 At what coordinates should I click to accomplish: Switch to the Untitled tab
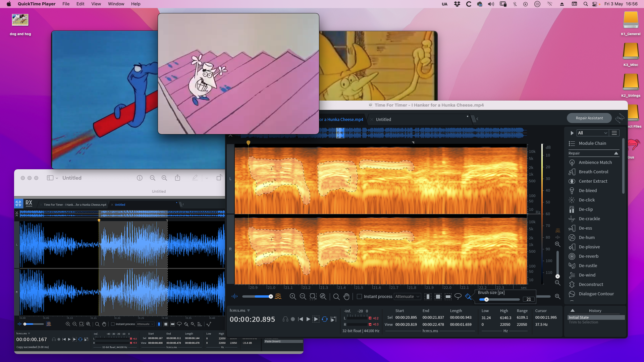(x=383, y=119)
